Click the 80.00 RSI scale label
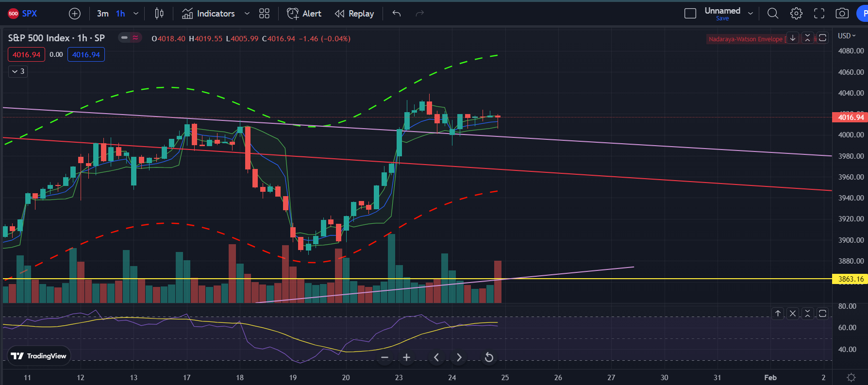Viewport: 868px width, 385px height. (x=847, y=306)
